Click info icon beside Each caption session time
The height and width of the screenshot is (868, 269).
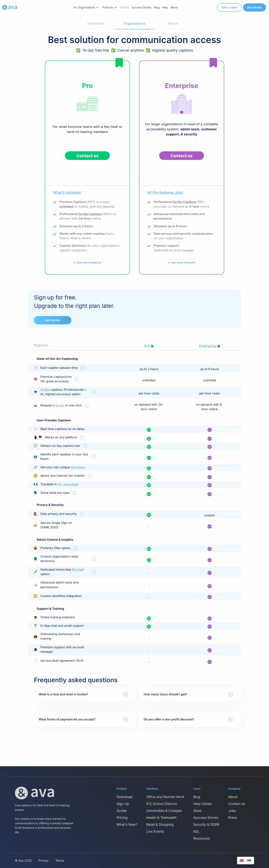(x=83, y=368)
